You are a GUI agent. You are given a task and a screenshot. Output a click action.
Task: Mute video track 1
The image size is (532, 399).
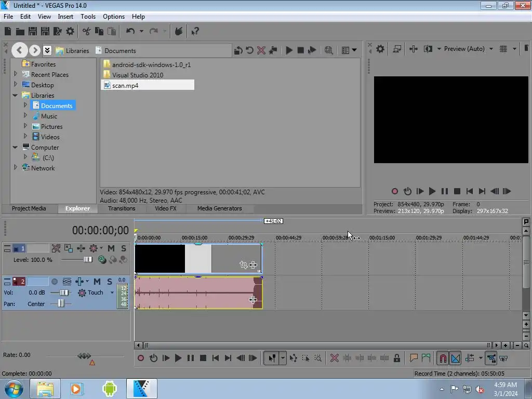111,248
